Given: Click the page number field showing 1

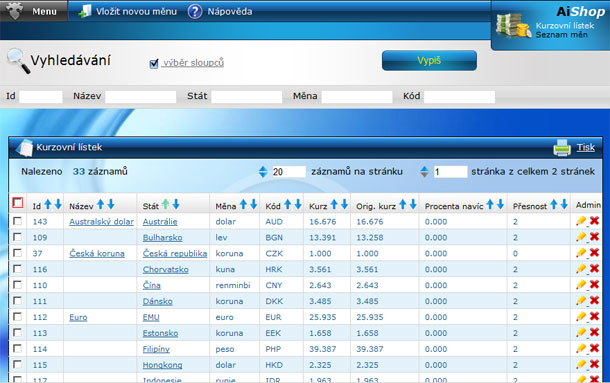Looking at the screenshot, I should [450, 172].
